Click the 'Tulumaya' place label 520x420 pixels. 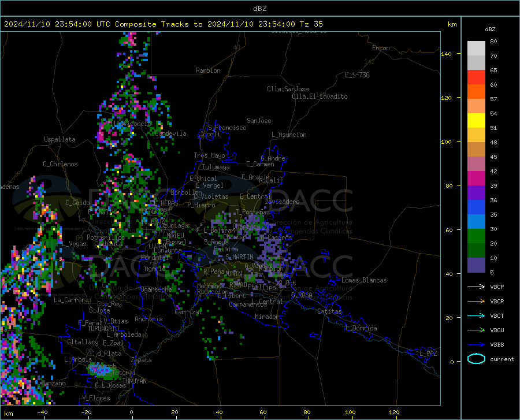point(216,167)
